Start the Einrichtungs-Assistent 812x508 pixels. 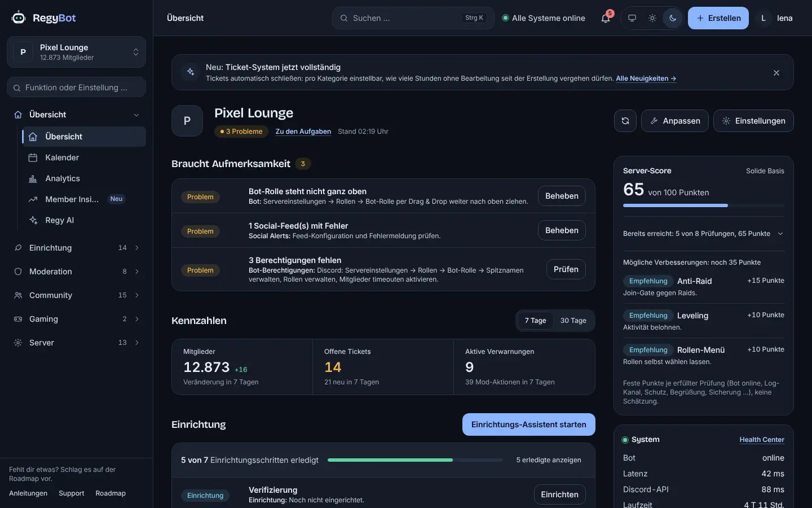(529, 424)
